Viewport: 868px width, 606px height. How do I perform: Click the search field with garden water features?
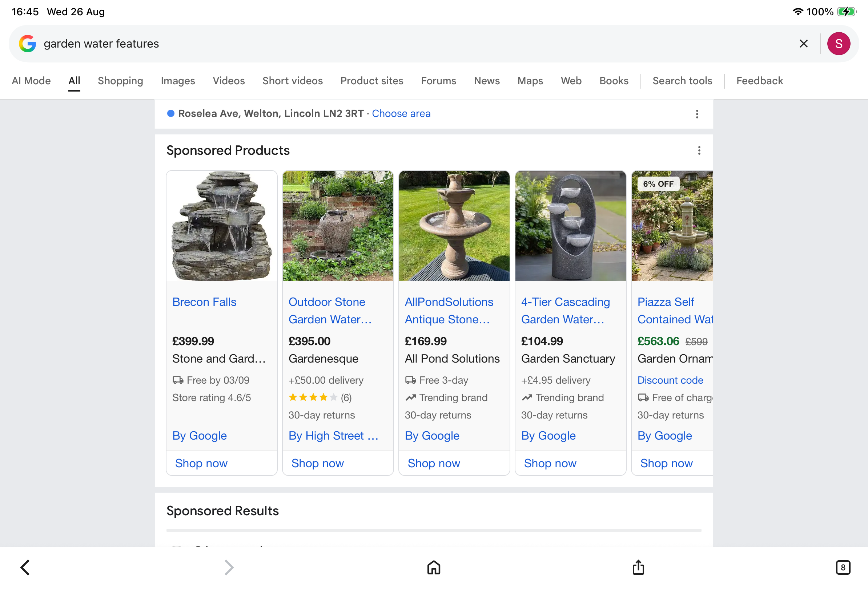tap(416, 44)
